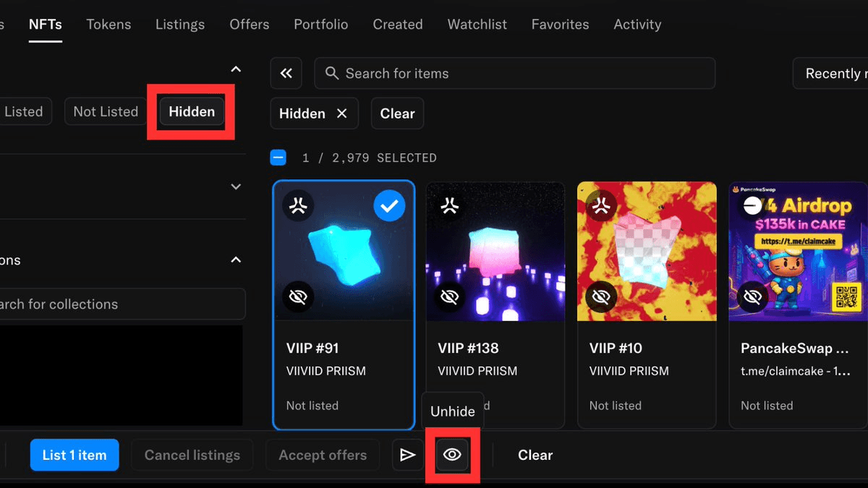Viewport: 868px width, 488px height.
Task: Toggle the Hidden status filter button
Action: (x=192, y=111)
